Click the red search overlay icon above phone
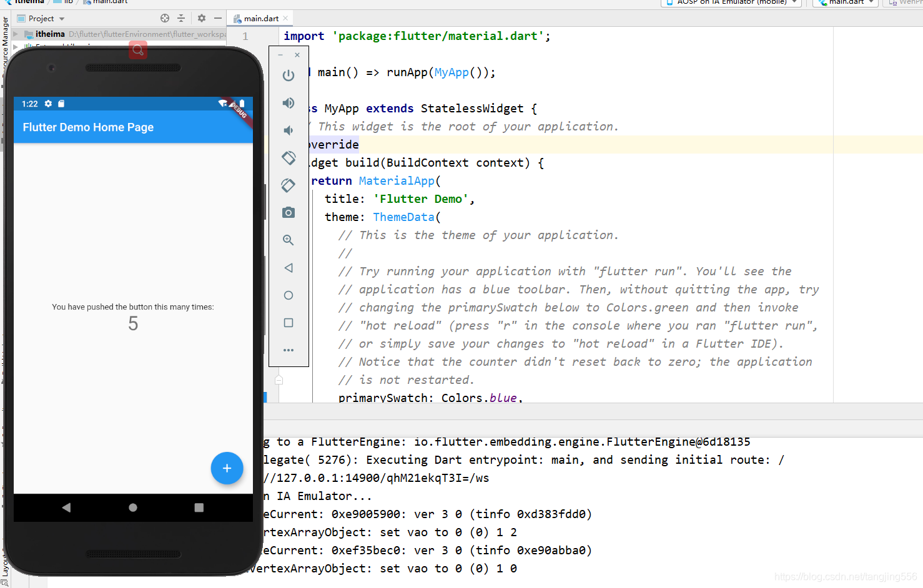923x588 pixels. pos(138,50)
